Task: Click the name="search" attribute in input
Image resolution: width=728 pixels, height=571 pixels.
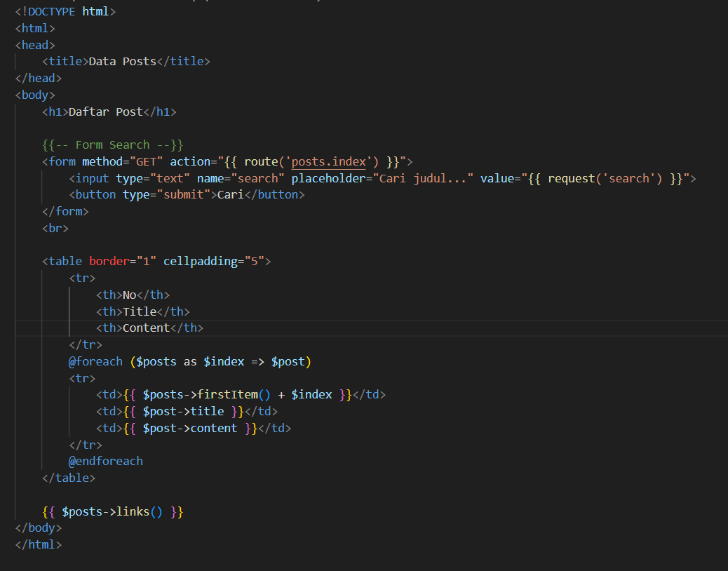Action: point(241,179)
